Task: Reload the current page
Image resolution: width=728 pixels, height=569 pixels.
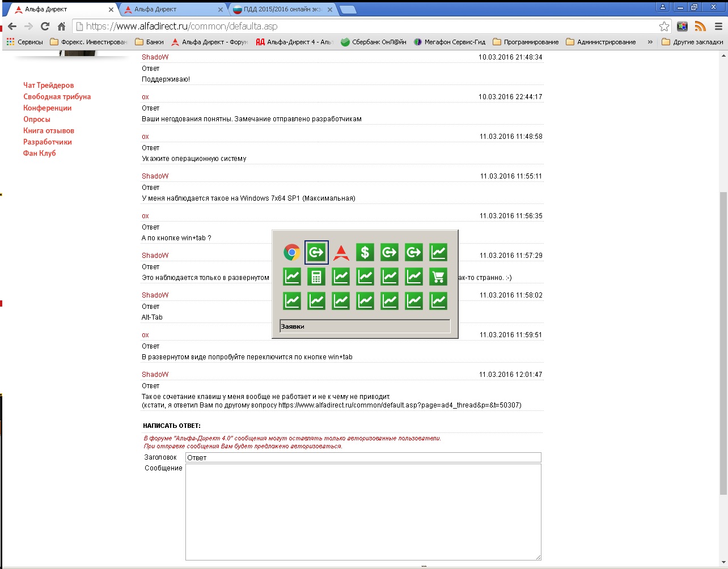Action: tap(45, 26)
